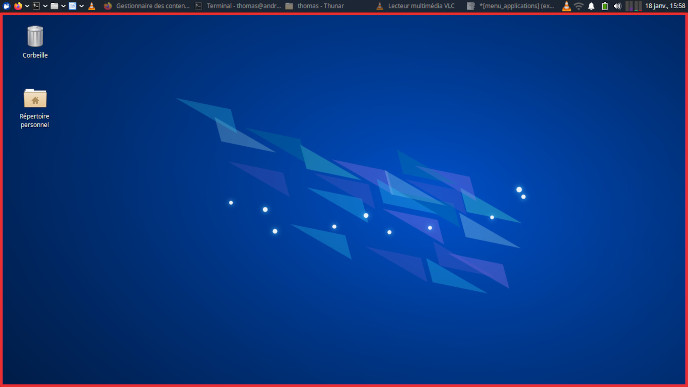Switch to the thomas - Thunar window

315,6
